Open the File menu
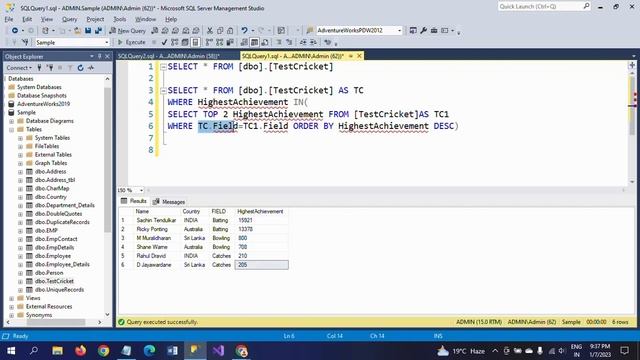Viewport: 640px width, 360px height. 9,19
